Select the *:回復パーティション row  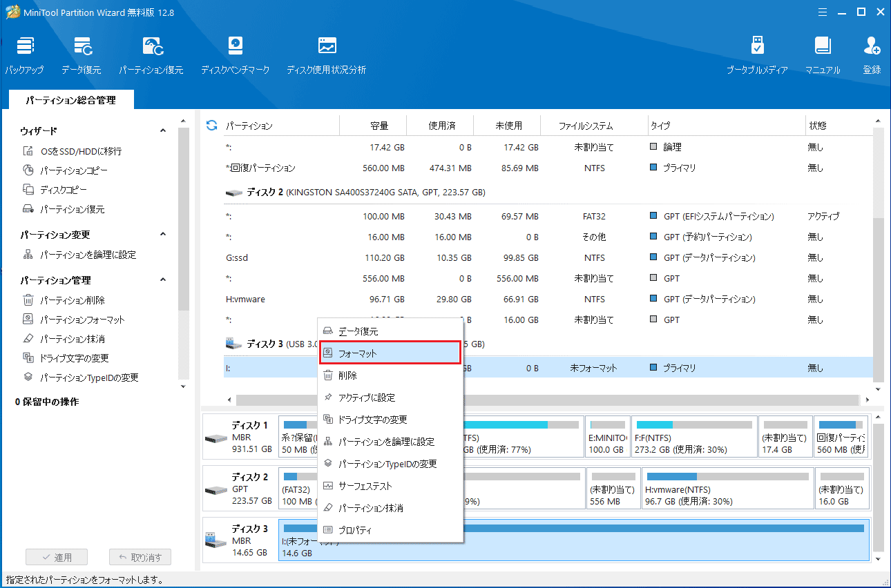point(549,168)
